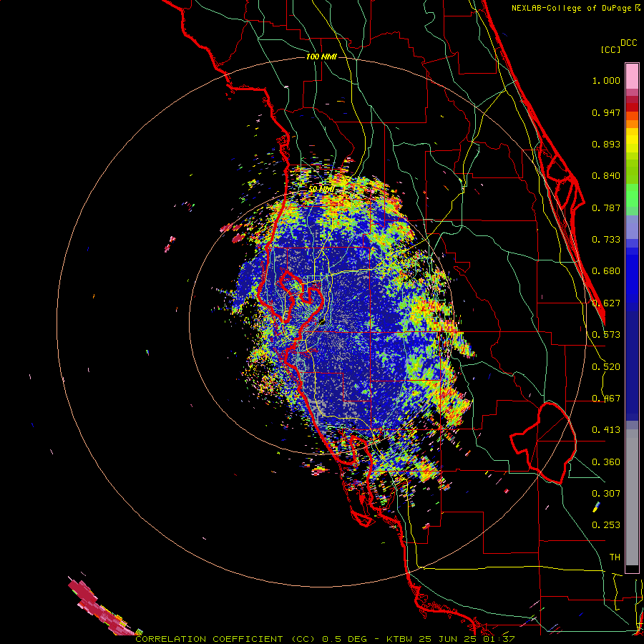Select the 0.253 scale value
The image size is (644, 644).
click(x=606, y=525)
